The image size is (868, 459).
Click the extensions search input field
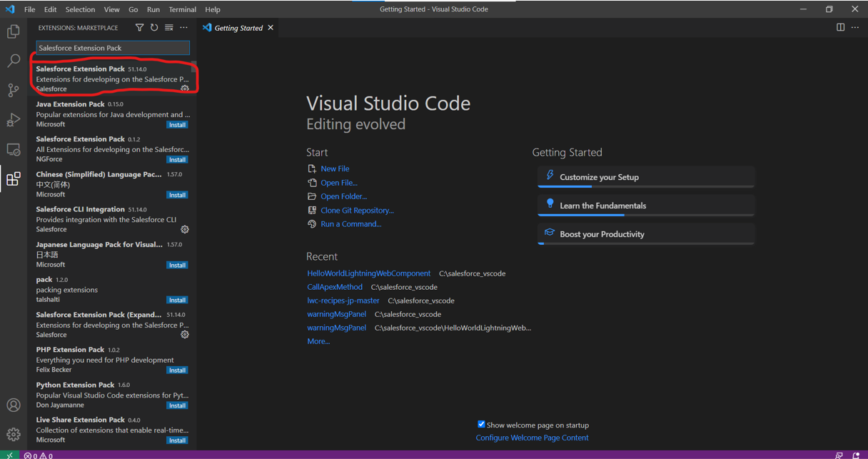(x=113, y=48)
